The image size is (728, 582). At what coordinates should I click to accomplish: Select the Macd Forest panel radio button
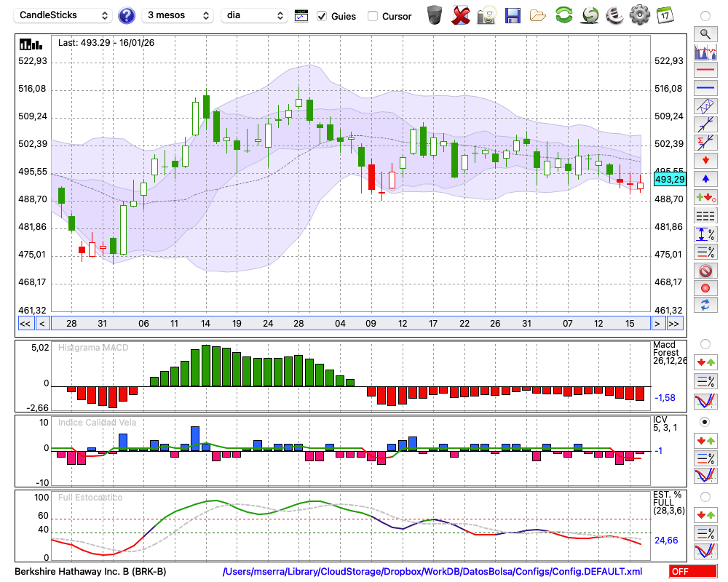coord(705,344)
